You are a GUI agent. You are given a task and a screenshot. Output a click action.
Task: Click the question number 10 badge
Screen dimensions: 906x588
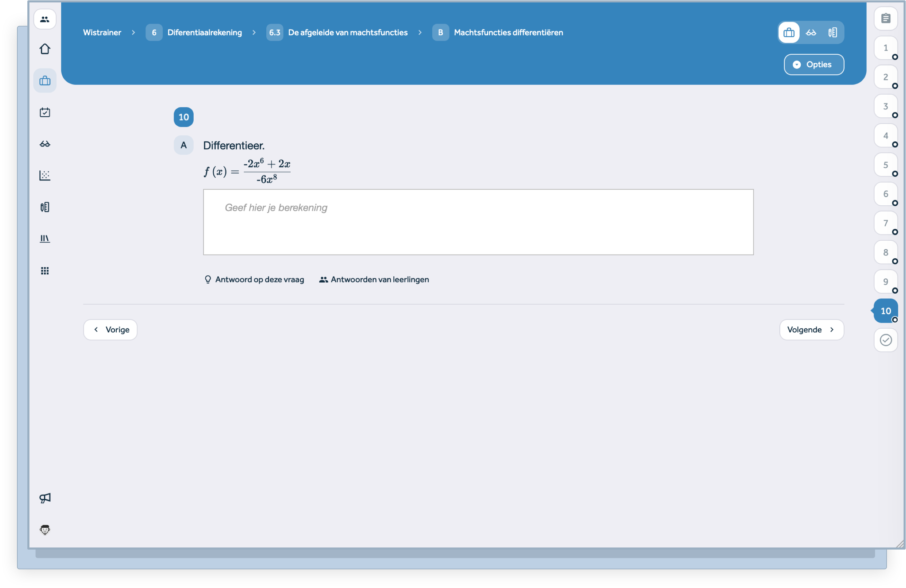184,117
